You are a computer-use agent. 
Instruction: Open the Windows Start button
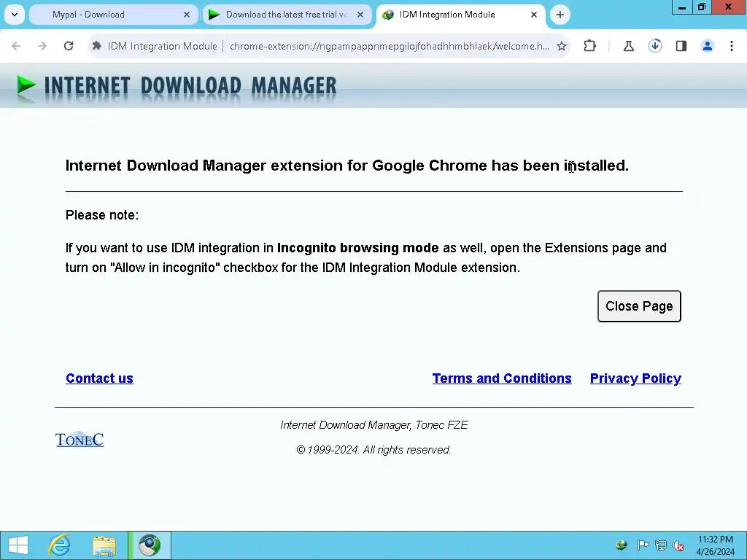click(18, 545)
